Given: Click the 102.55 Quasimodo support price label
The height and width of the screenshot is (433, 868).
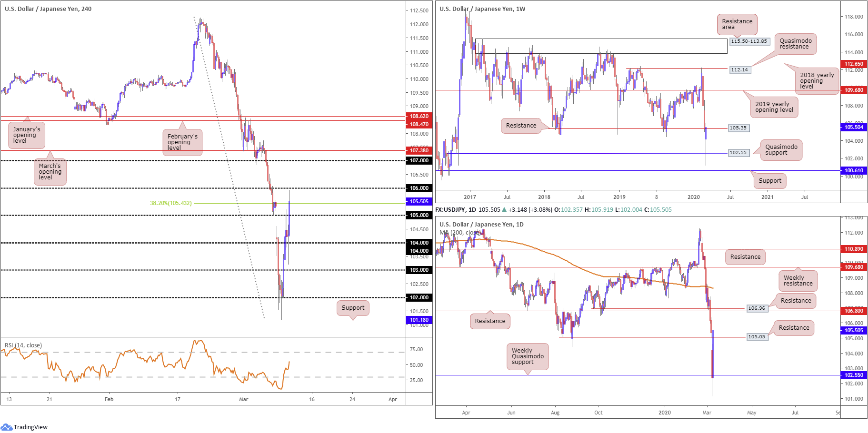Looking at the screenshot, I should tap(738, 153).
